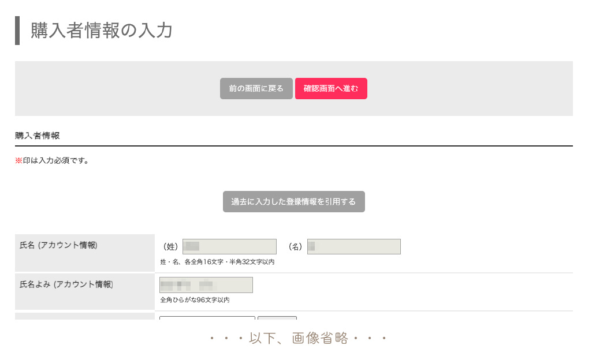Click the 全角ひらがな96文字以内 hint text
This screenshot has width=592, height=364.
coord(195,300)
